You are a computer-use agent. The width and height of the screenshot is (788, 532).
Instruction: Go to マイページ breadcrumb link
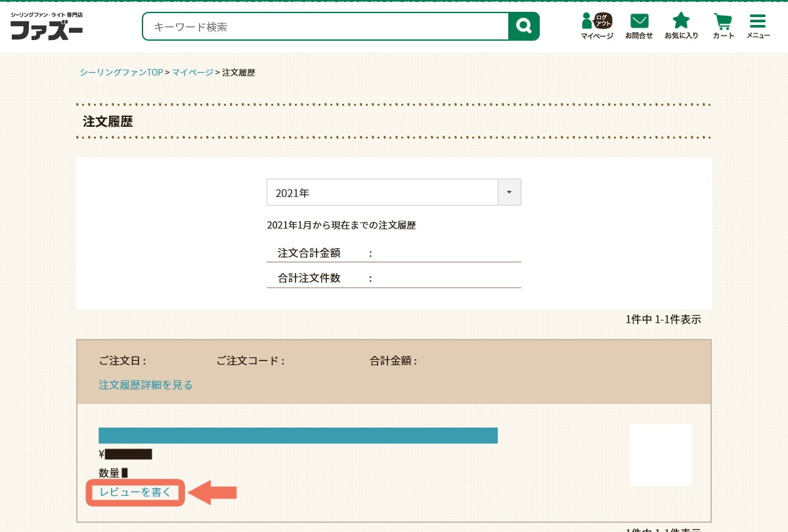pos(192,72)
